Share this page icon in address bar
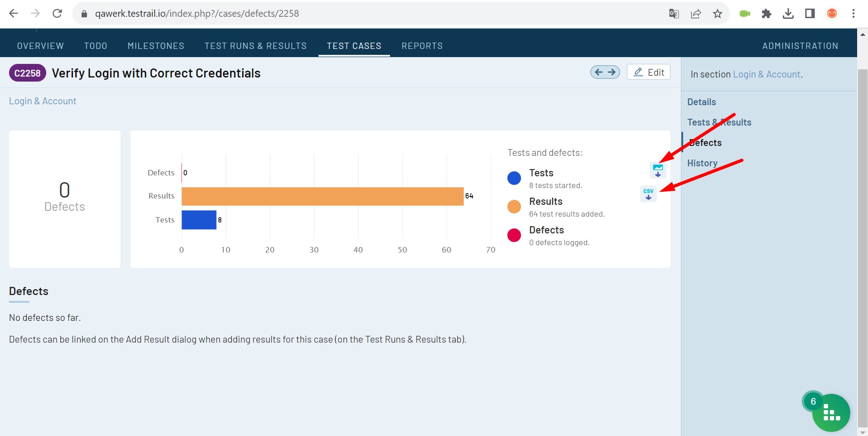 click(695, 14)
